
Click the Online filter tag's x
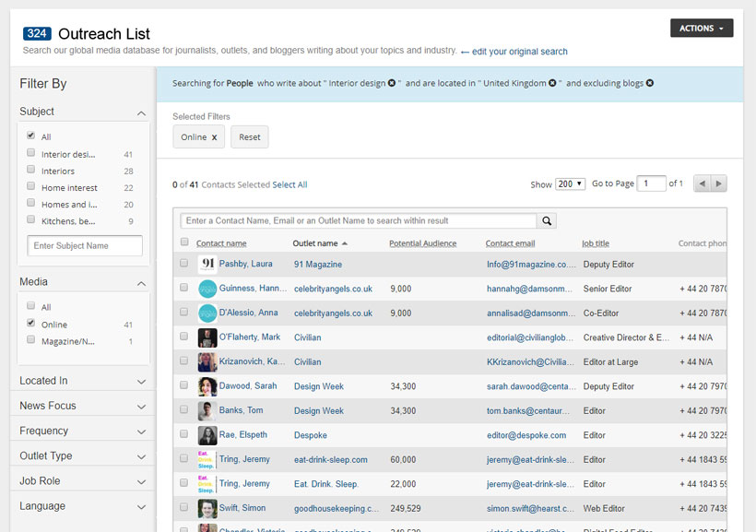coord(215,137)
